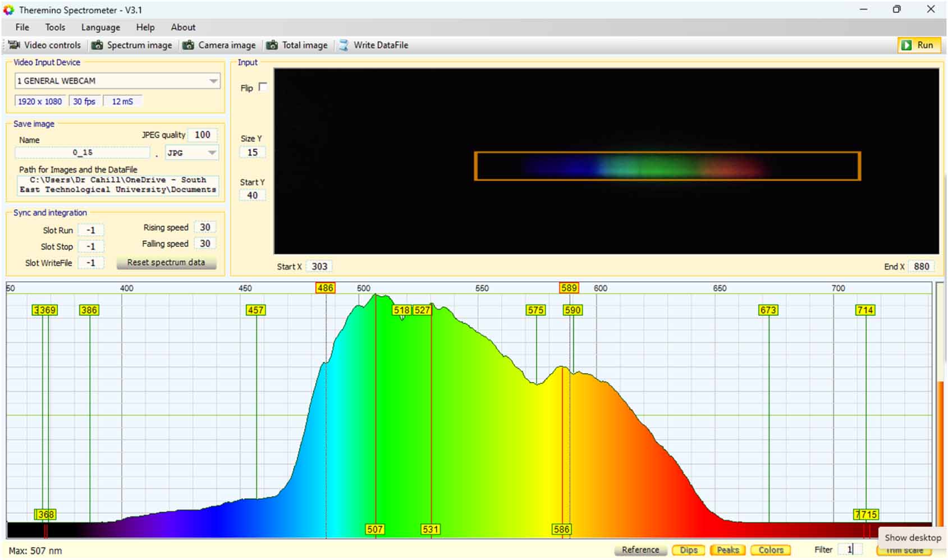
Task: Click the Slot WriteFile value field
Action: coord(91,263)
